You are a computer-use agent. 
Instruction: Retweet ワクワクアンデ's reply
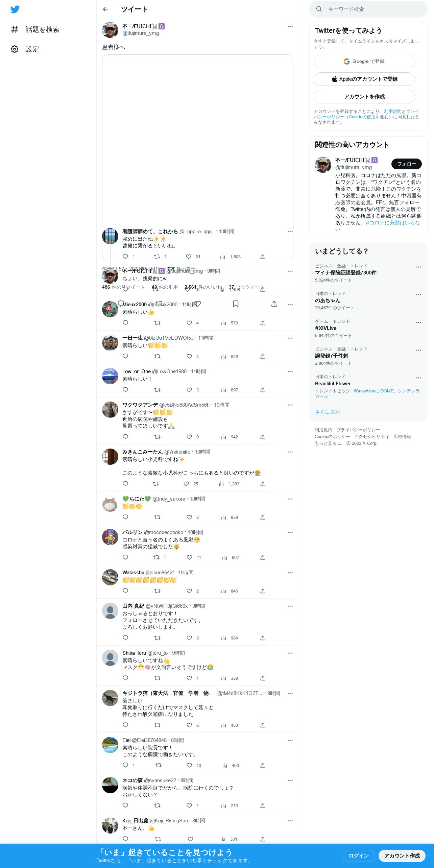157,437
